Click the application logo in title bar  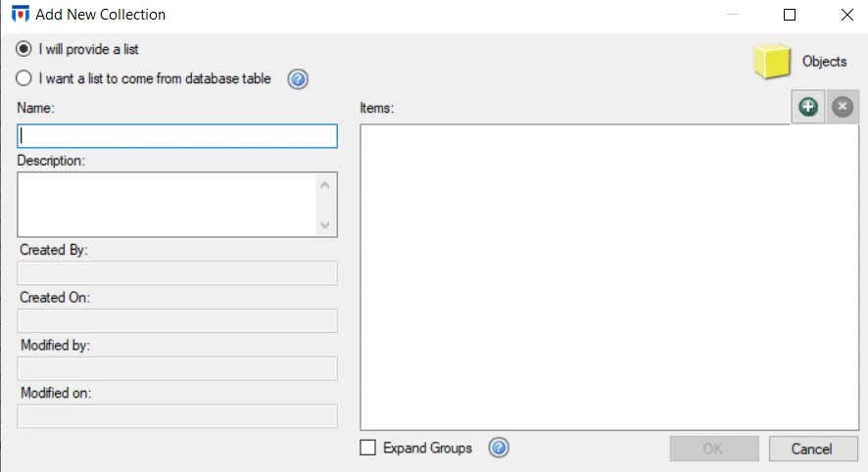(x=21, y=14)
